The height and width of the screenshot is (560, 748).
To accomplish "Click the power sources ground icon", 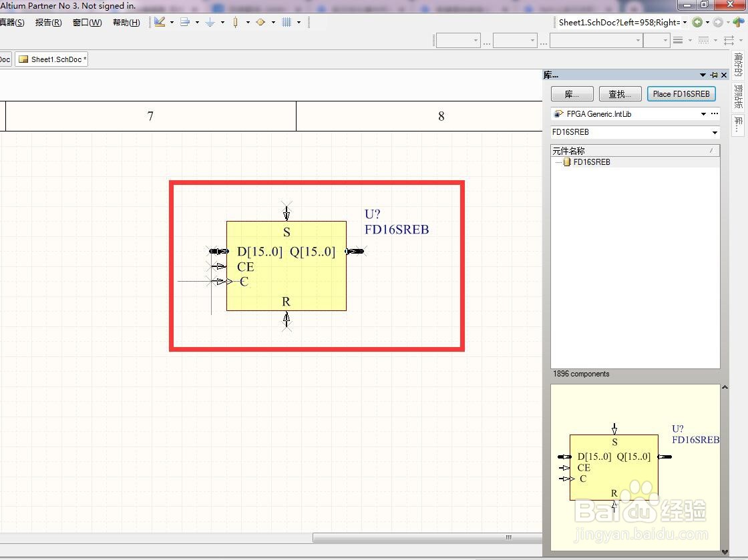I will [210, 22].
